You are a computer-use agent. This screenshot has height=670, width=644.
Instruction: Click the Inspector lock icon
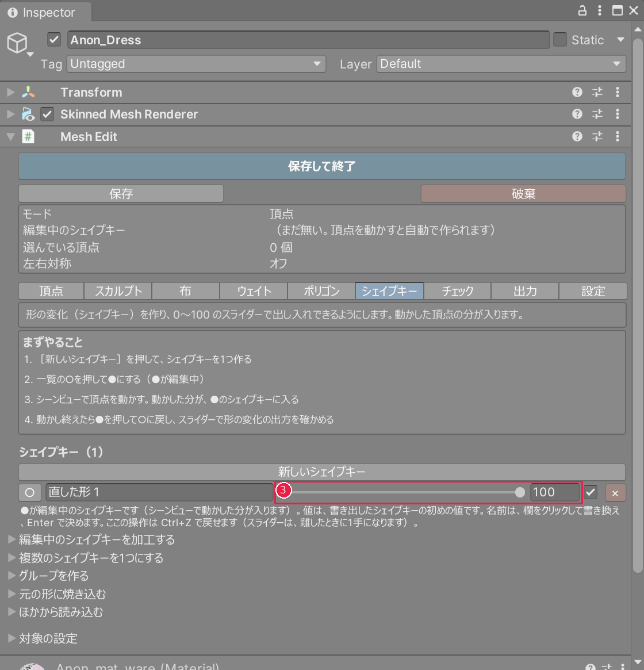coord(582,11)
